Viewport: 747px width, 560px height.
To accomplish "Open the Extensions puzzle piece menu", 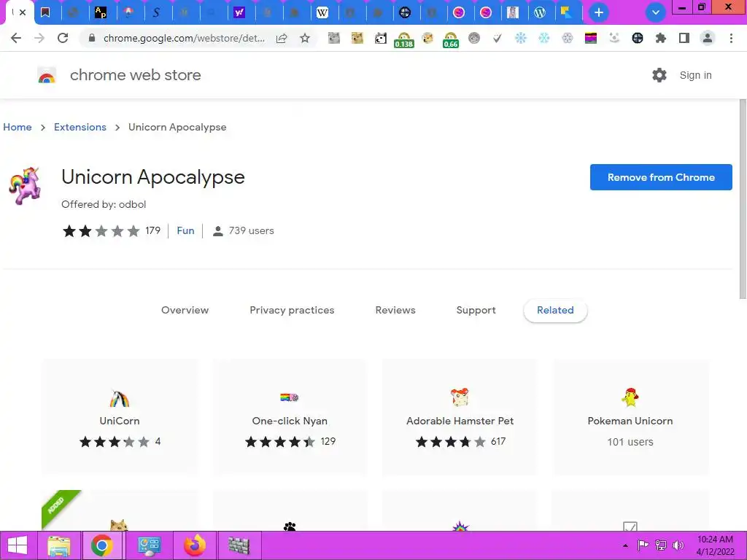I will [x=661, y=38].
